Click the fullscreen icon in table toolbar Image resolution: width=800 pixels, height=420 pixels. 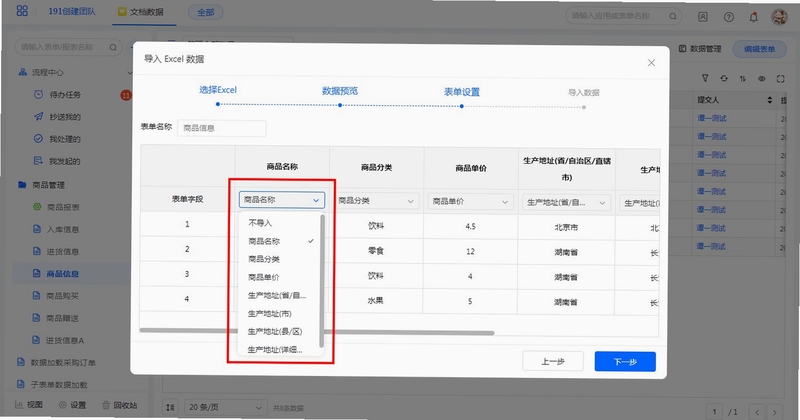(781, 79)
